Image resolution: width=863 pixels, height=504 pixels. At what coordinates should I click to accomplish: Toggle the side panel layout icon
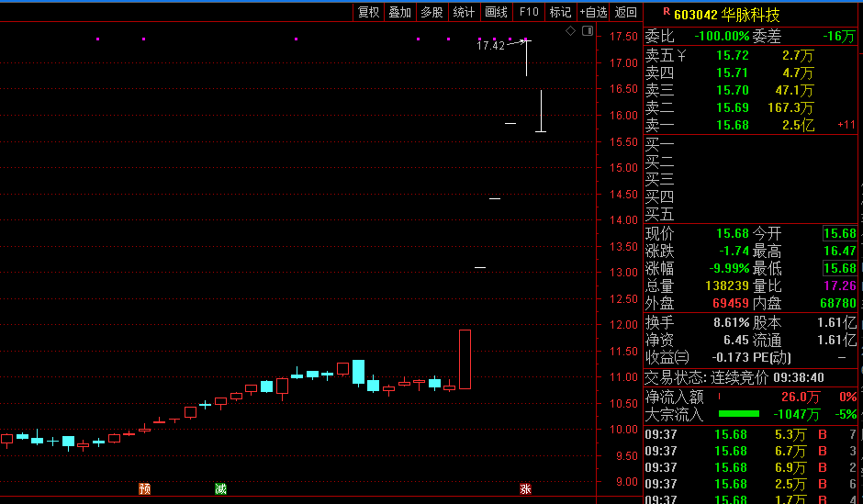click(x=588, y=31)
